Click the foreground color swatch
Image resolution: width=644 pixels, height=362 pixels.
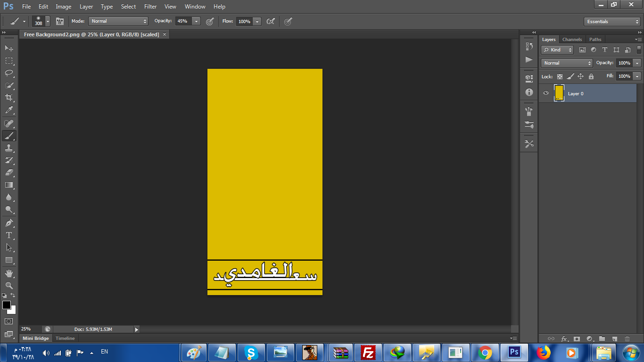pyautogui.click(x=7, y=305)
